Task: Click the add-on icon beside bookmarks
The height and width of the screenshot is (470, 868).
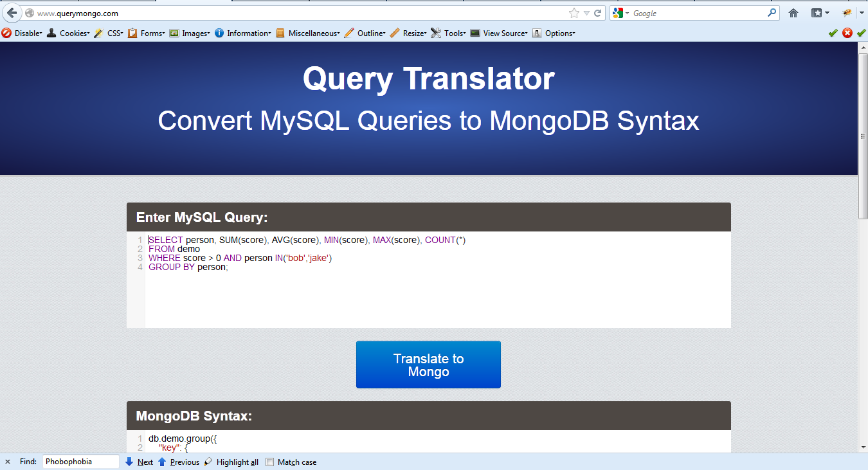Action: [x=848, y=13]
